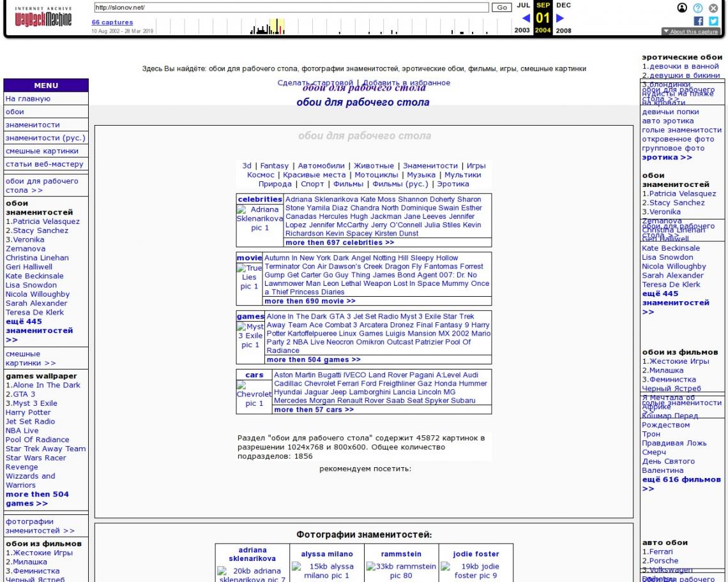Open 'adriana sklenarikova' photo heading

(x=253, y=554)
